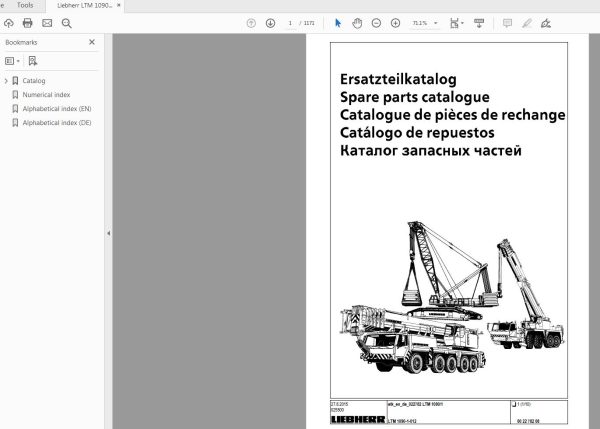Select the Highlight text pen tool
600x429 pixels.
528,23
